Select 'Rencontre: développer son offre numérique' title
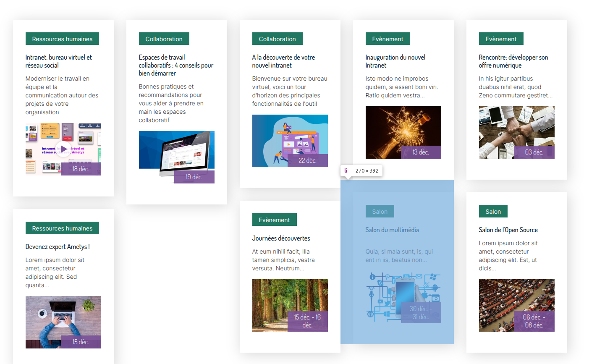The height and width of the screenshot is (364, 597). (x=513, y=61)
